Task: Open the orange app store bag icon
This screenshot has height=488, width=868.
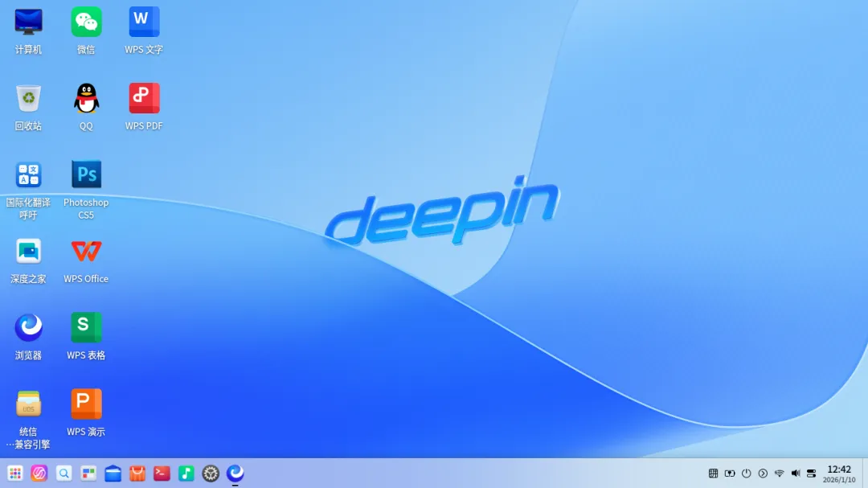Action: coord(137,473)
